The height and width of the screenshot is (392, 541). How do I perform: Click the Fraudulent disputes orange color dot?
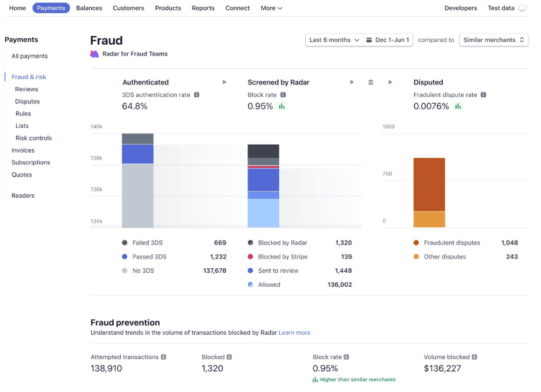(x=416, y=243)
